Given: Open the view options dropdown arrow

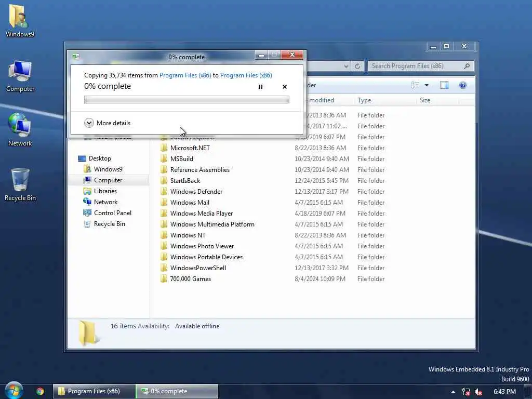Looking at the screenshot, I should tap(427, 85).
